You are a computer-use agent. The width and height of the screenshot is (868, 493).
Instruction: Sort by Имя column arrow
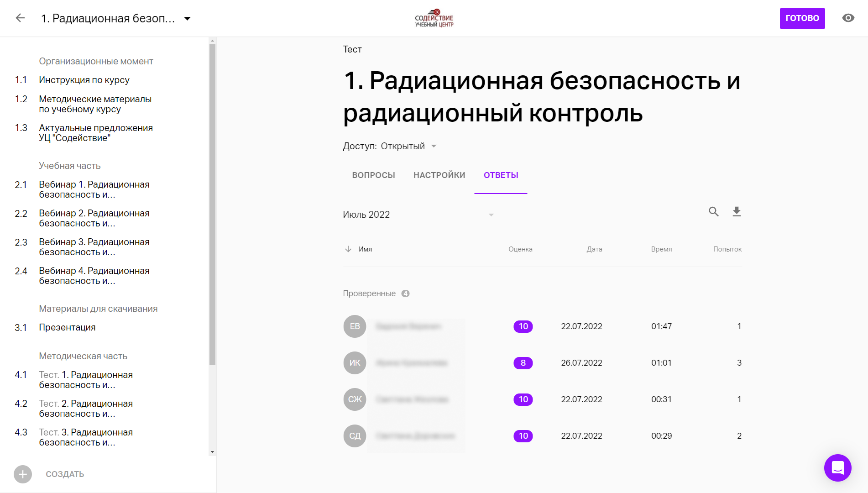pos(348,249)
